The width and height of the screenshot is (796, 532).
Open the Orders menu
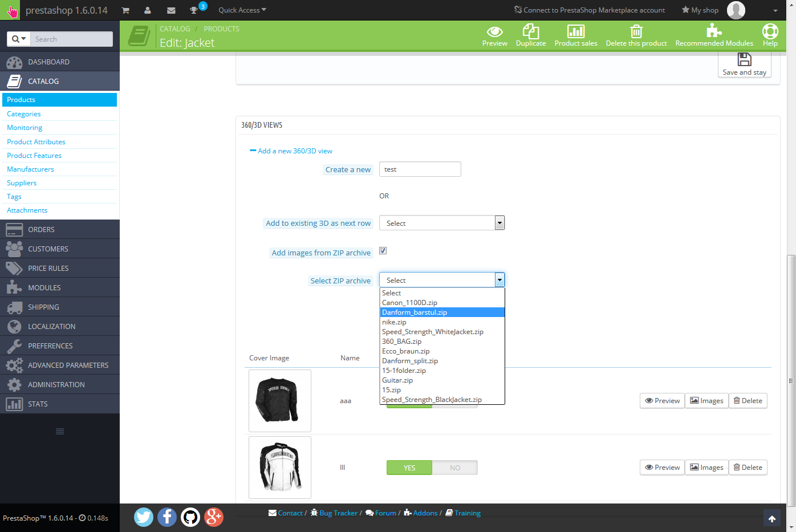click(60, 229)
